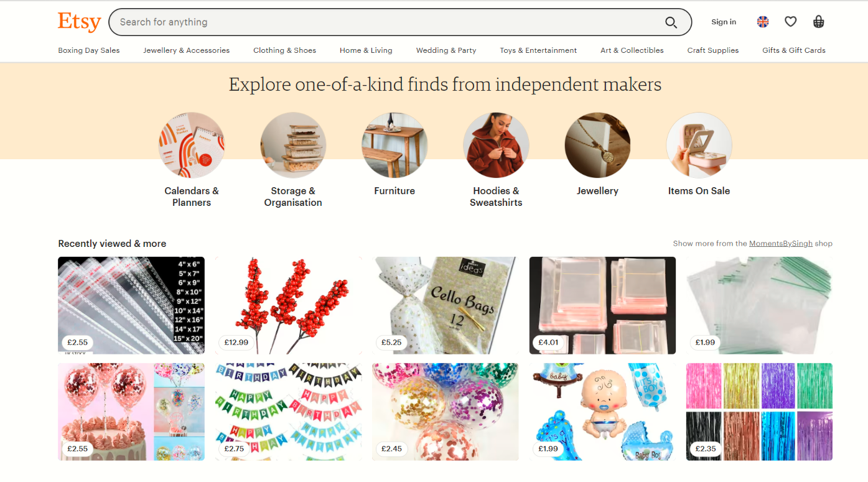Open the baby balloons £1.99 listing
The image size is (868, 482).
point(602,412)
